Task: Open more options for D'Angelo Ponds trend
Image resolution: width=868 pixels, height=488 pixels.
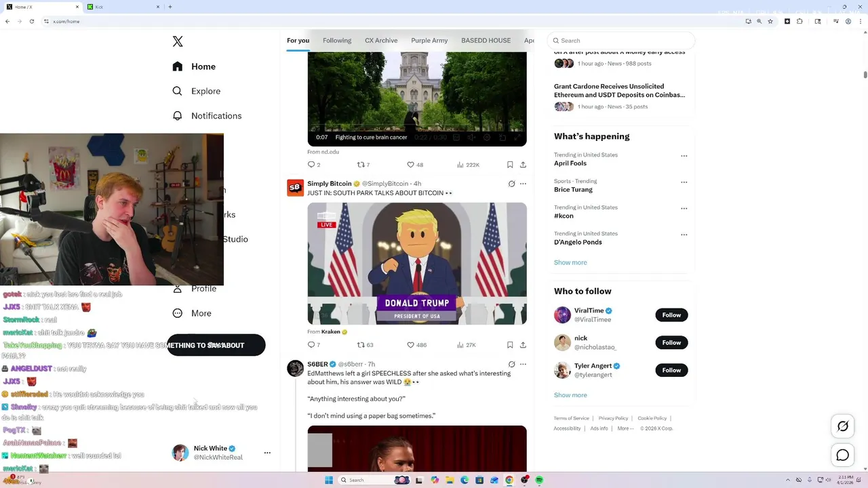Action: pos(684,235)
